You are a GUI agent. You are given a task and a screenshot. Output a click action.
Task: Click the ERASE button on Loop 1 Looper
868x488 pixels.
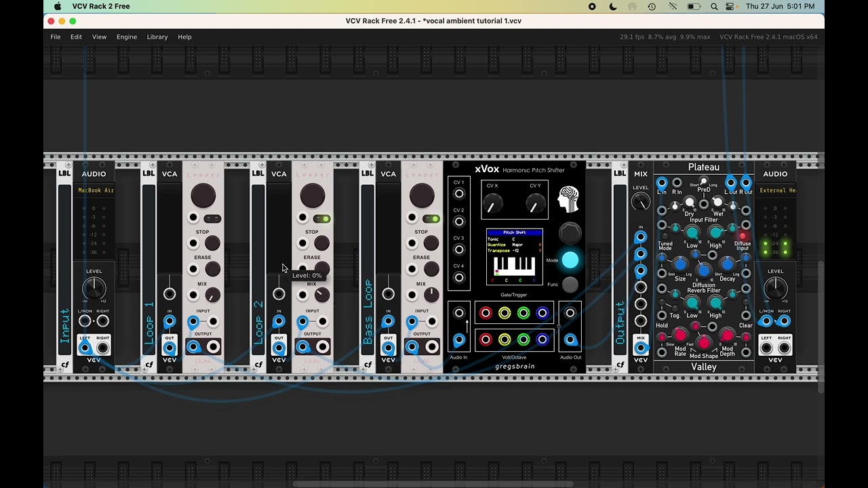[x=212, y=269]
